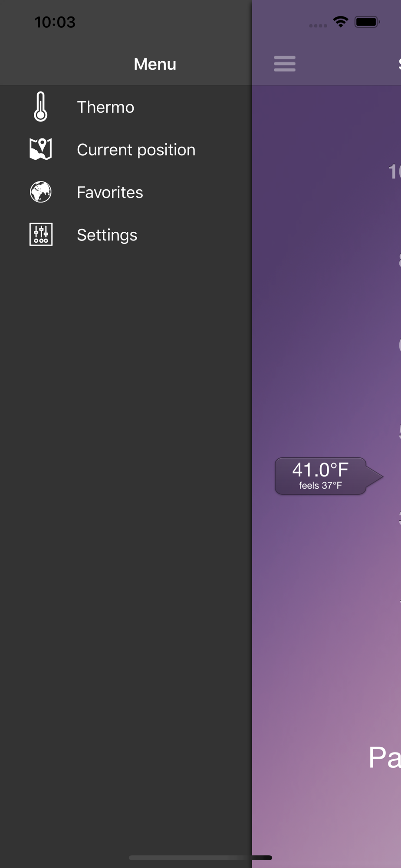401x868 pixels.
Task: Tap the thermometer icon beside Thermo
Action: [x=41, y=107]
